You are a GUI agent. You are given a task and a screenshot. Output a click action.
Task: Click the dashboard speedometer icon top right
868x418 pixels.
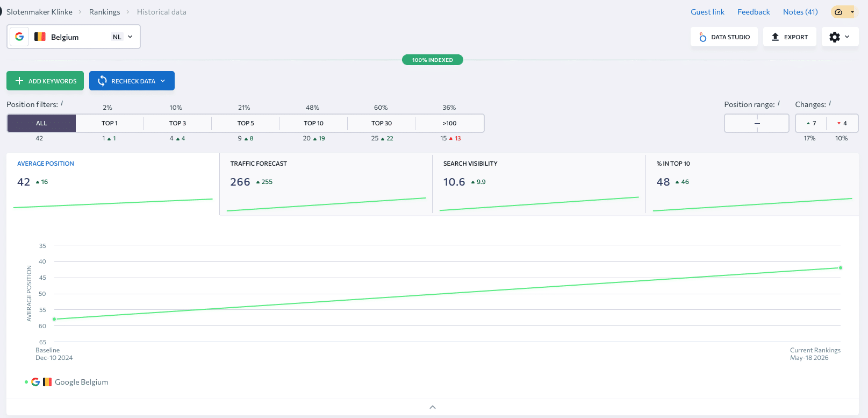(x=838, y=12)
